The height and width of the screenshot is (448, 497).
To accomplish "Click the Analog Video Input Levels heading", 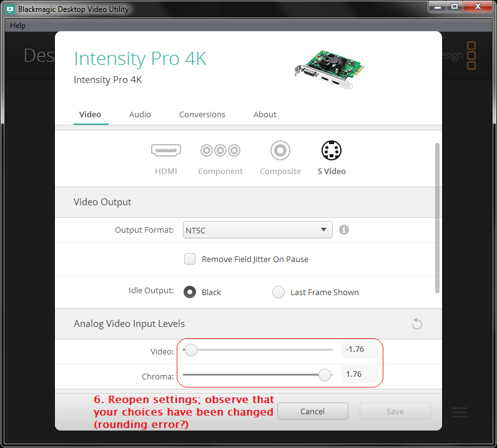I will (129, 323).
